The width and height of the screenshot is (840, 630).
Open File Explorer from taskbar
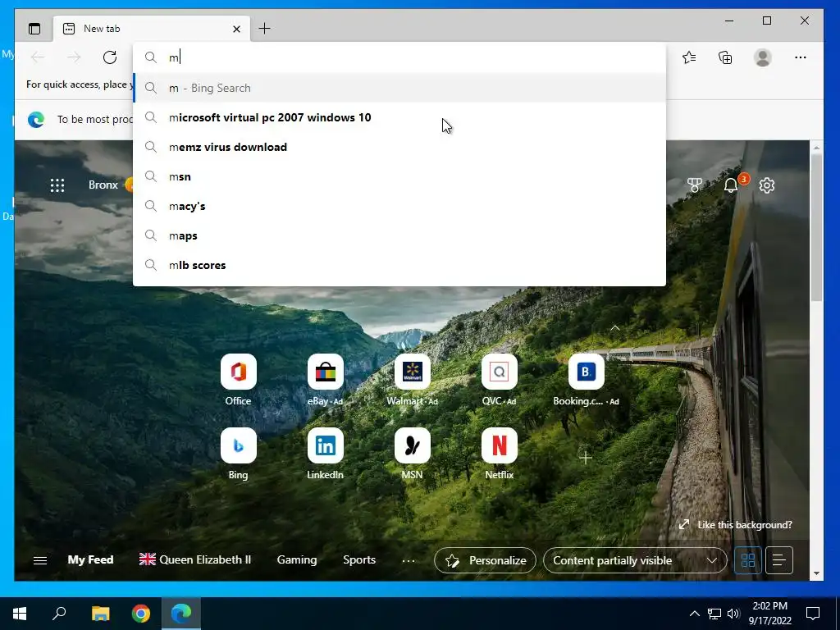point(100,614)
